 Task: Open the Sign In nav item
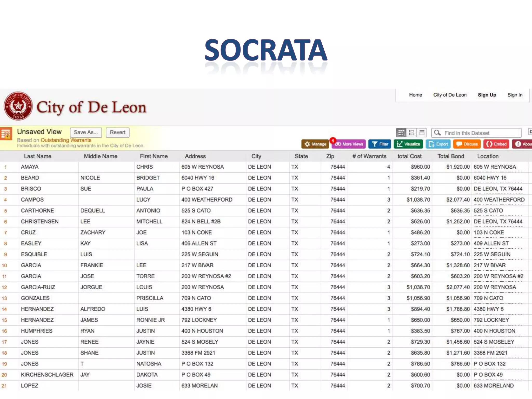pos(515,95)
